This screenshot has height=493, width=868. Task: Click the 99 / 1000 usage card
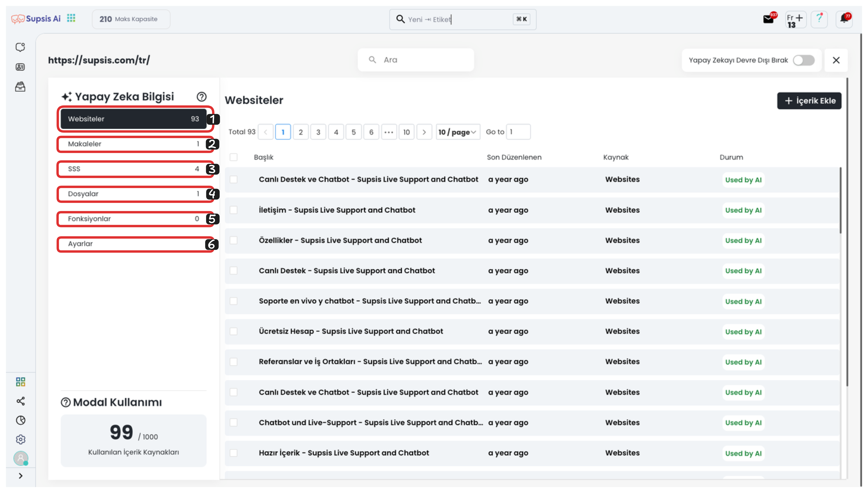134,441
